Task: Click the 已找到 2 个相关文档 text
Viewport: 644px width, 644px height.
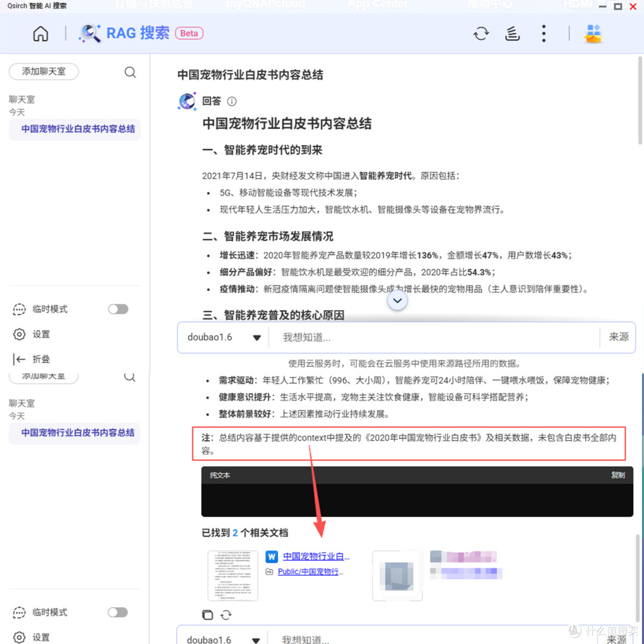Action: [x=245, y=533]
